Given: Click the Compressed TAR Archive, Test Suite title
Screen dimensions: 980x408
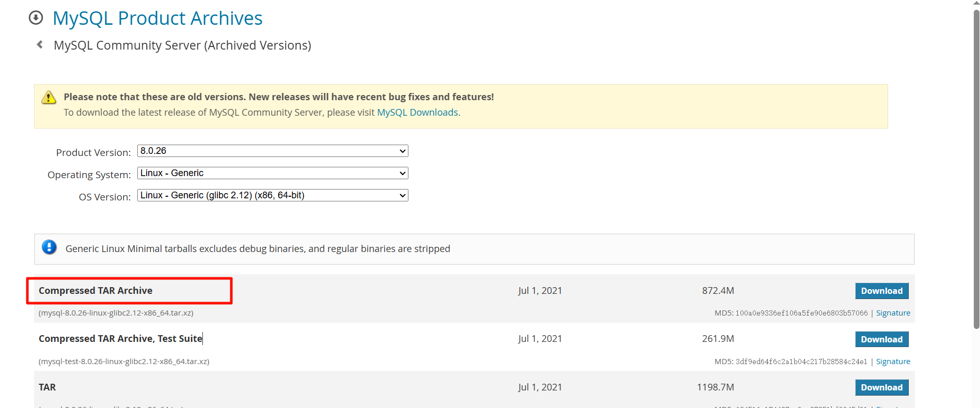Looking at the screenshot, I should pos(120,339).
